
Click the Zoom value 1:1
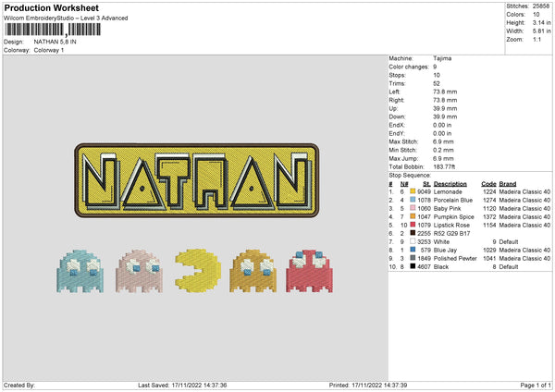click(x=536, y=39)
